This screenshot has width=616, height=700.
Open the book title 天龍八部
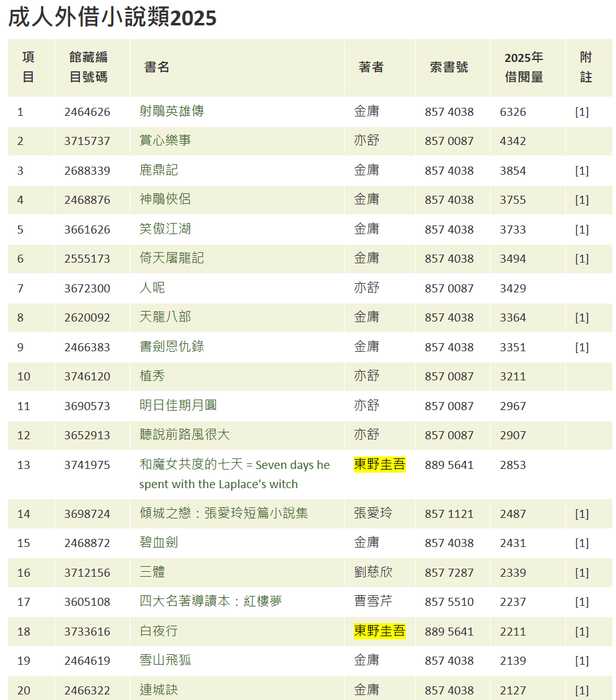[x=165, y=317]
